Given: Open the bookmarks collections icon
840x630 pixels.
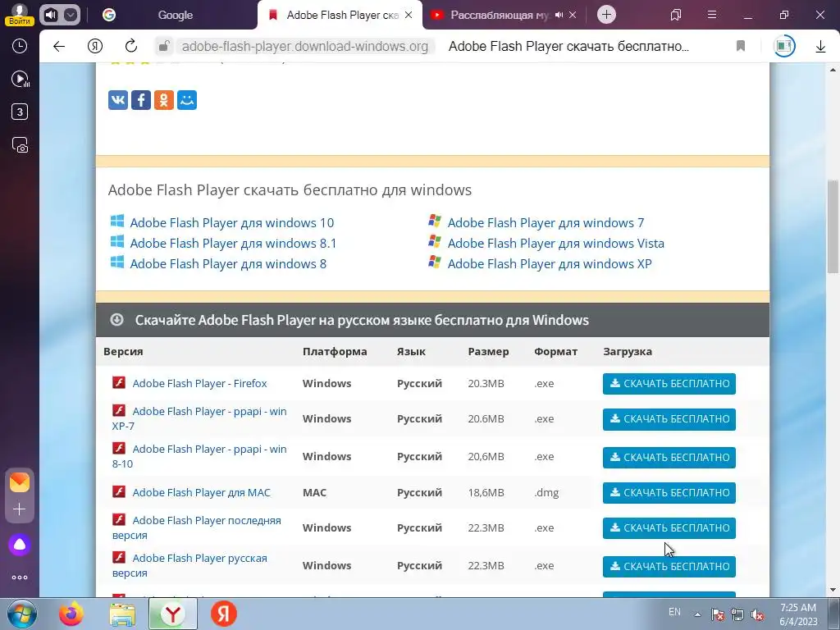Looking at the screenshot, I should (676, 15).
